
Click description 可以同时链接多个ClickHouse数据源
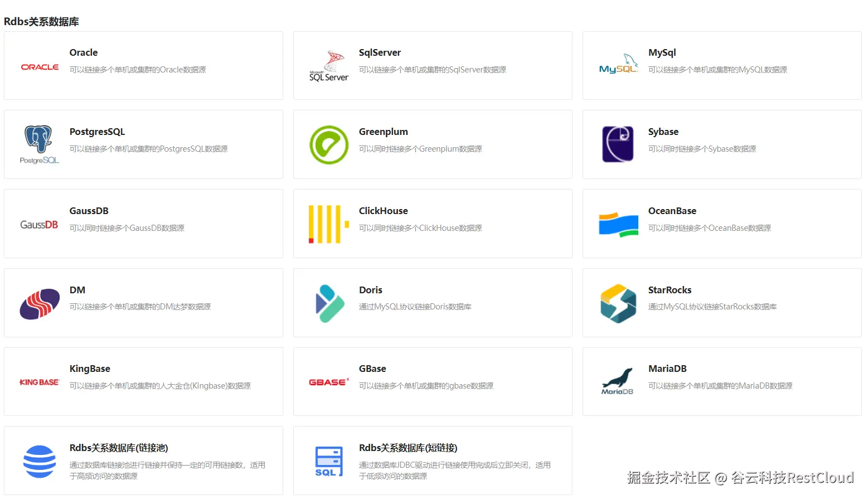(420, 228)
